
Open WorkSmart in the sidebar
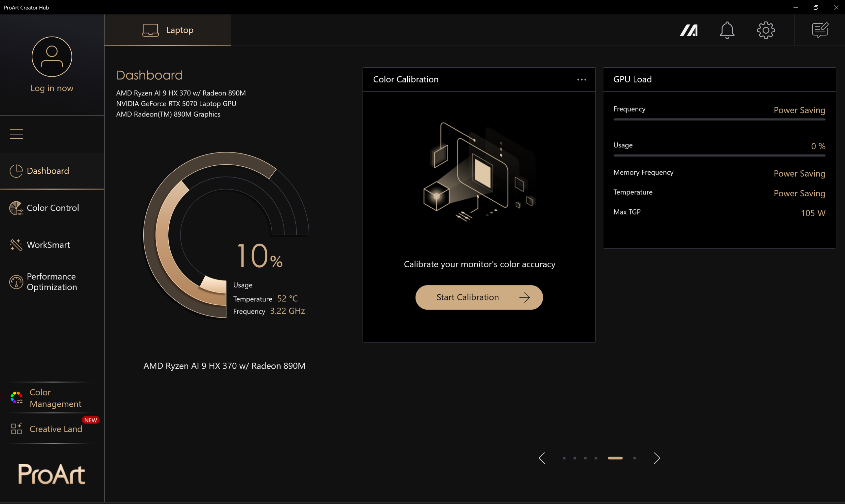pos(52,245)
